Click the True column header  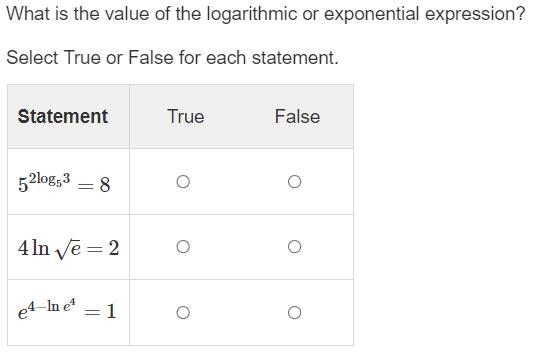(x=186, y=116)
